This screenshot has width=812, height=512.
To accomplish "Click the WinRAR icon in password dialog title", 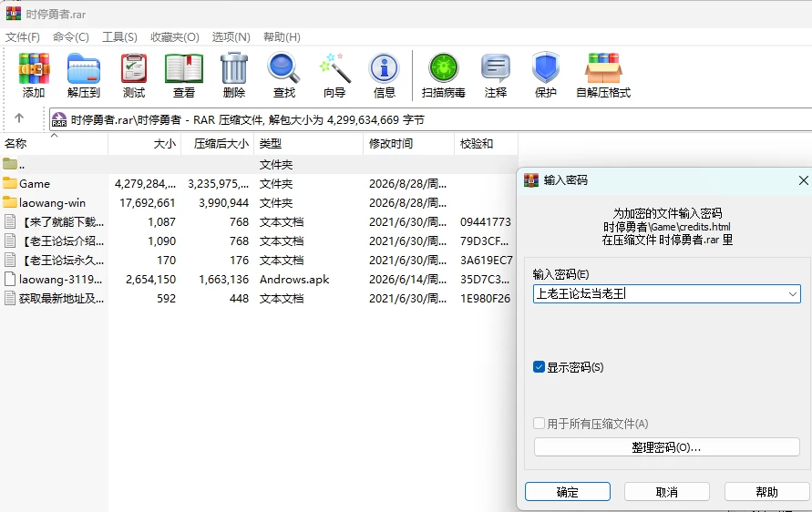I will 531,180.
